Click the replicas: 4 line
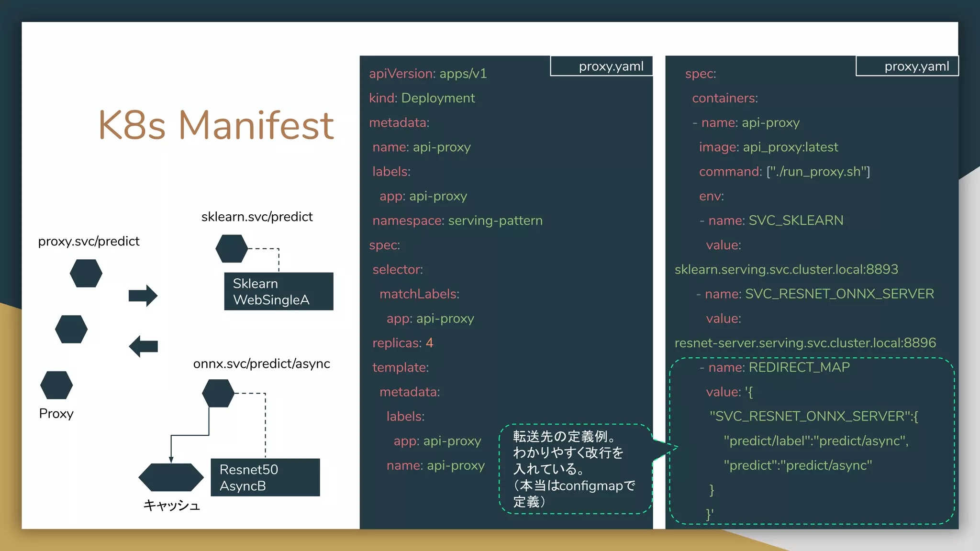The height and width of the screenshot is (551, 980). [402, 343]
